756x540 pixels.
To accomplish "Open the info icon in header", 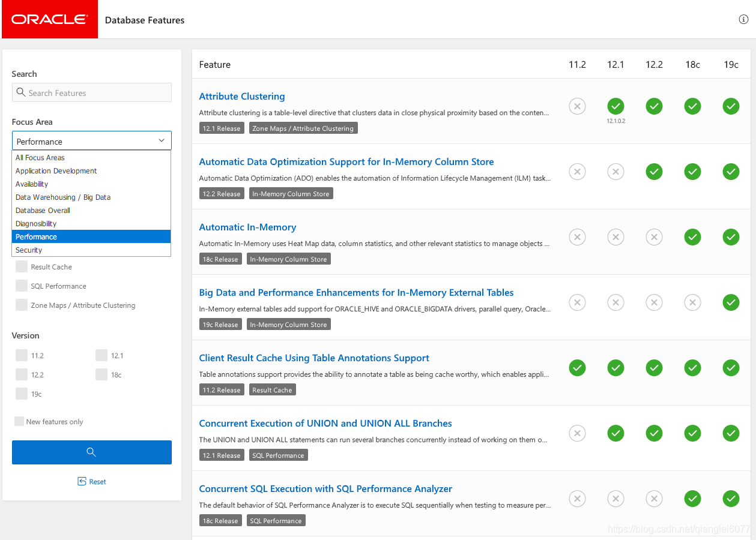I will (x=743, y=19).
